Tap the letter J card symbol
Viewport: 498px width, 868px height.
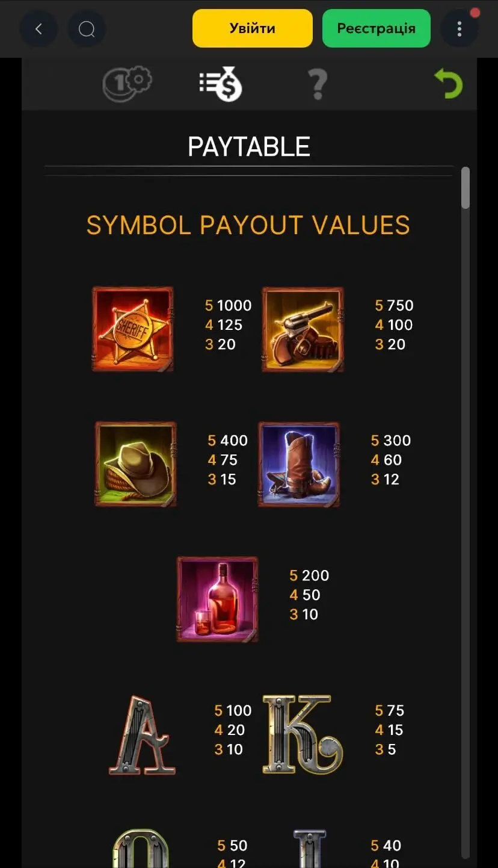click(x=310, y=849)
